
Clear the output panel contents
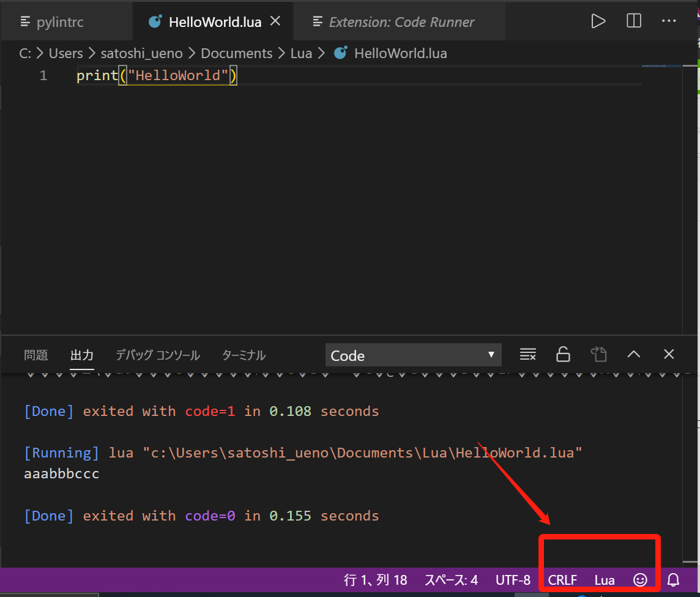[527, 354]
